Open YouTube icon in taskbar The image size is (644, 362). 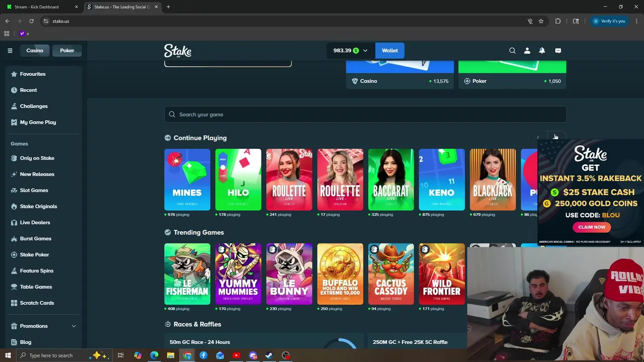(236, 355)
